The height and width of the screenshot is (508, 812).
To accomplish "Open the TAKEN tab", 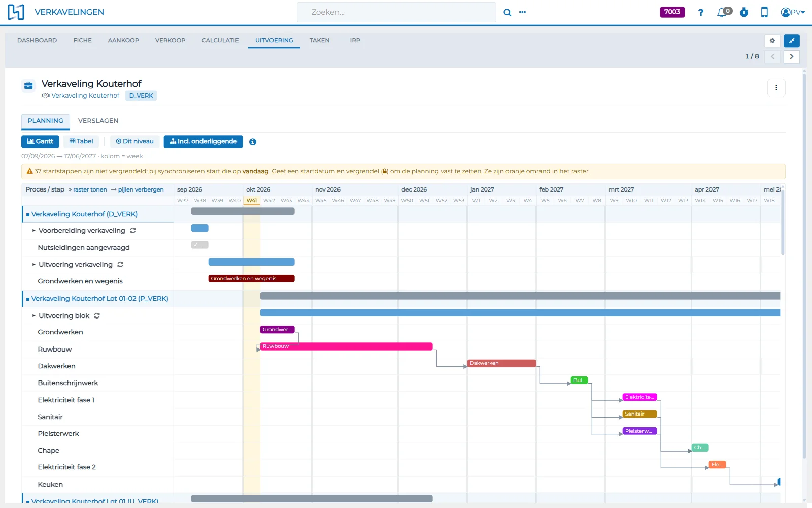I will click(x=319, y=41).
